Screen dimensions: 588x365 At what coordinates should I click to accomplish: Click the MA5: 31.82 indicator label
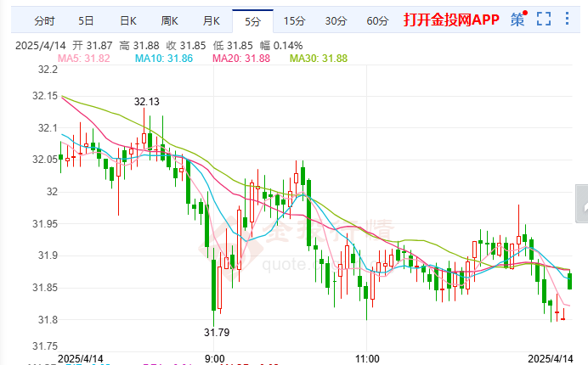point(83,59)
